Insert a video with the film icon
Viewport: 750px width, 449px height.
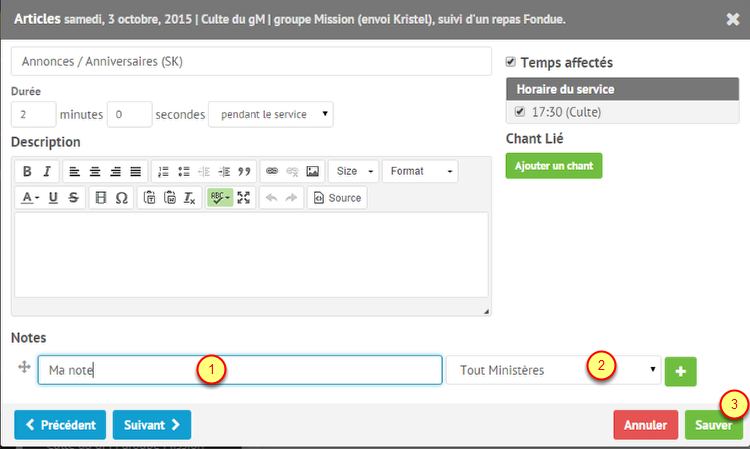pyautogui.click(x=100, y=197)
